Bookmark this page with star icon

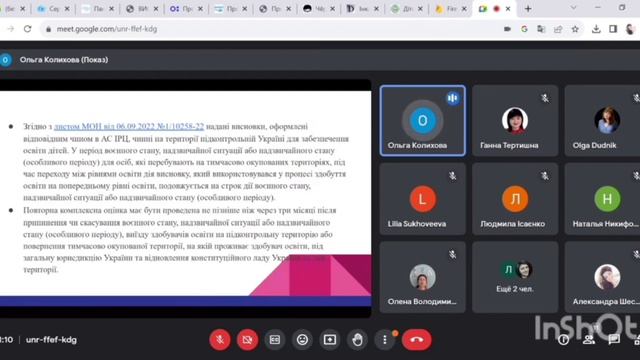(x=575, y=29)
